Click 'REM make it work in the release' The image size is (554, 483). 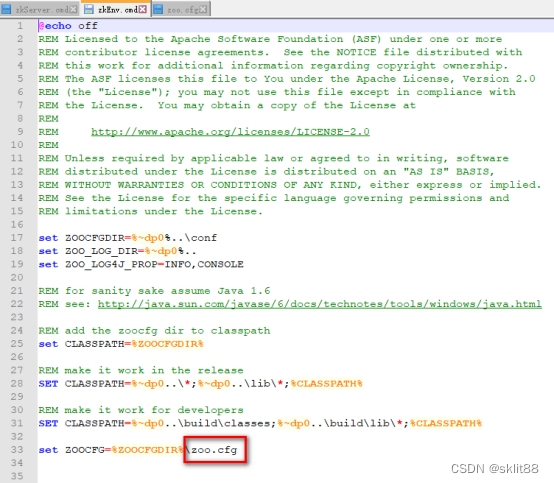(x=141, y=370)
